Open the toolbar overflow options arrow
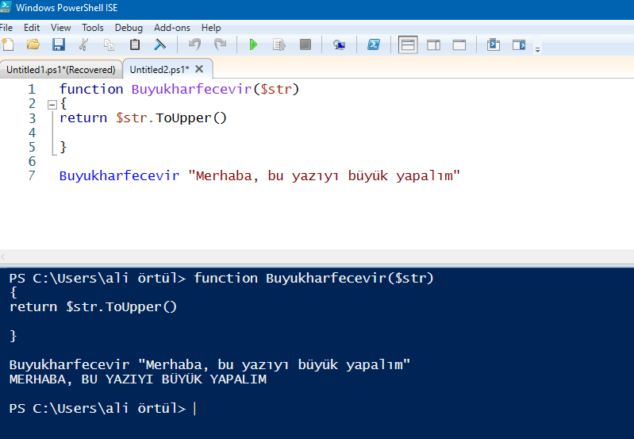Image resolution: width=634 pixels, height=439 pixels. pyautogui.click(x=538, y=48)
